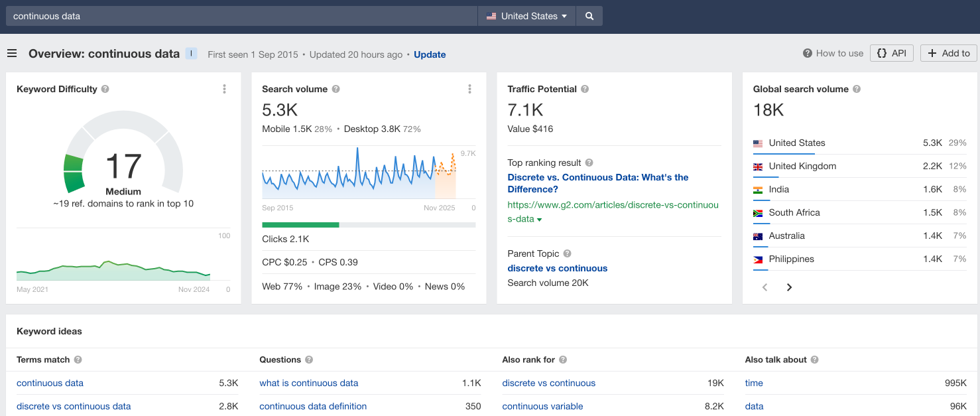Click the Also talk about heading
Image resolution: width=980 pixels, height=416 pixels.
[x=776, y=360]
